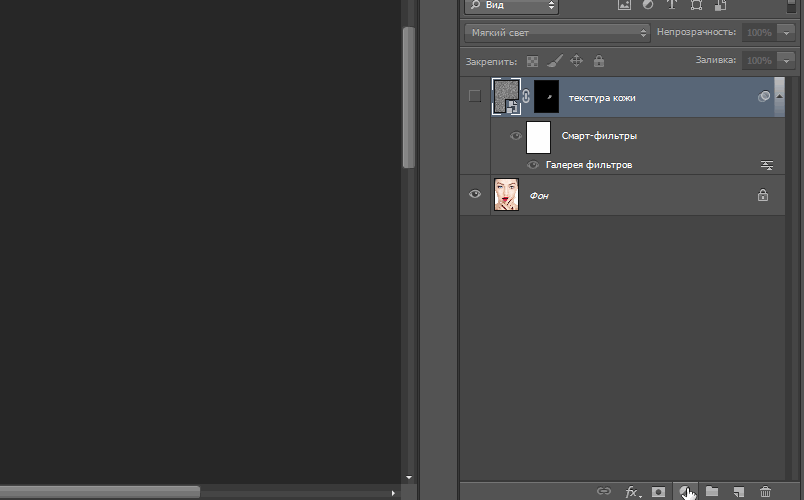Select the black mask thumbnail
804x500 pixels.
[547, 97]
